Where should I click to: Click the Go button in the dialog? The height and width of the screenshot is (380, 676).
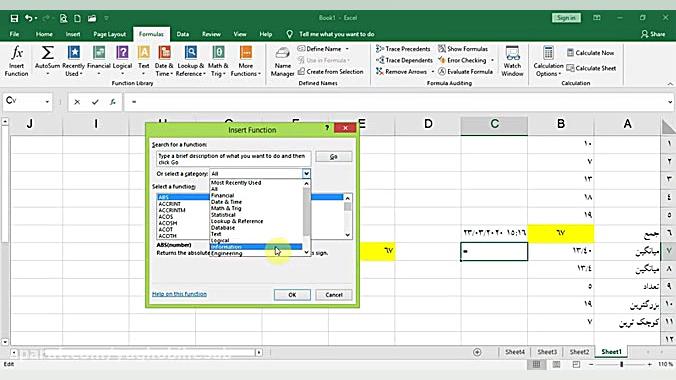point(334,157)
